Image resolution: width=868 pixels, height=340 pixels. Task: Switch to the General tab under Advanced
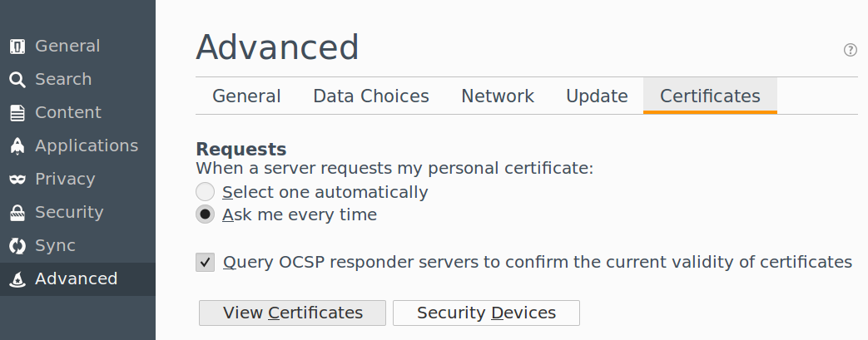click(x=246, y=96)
